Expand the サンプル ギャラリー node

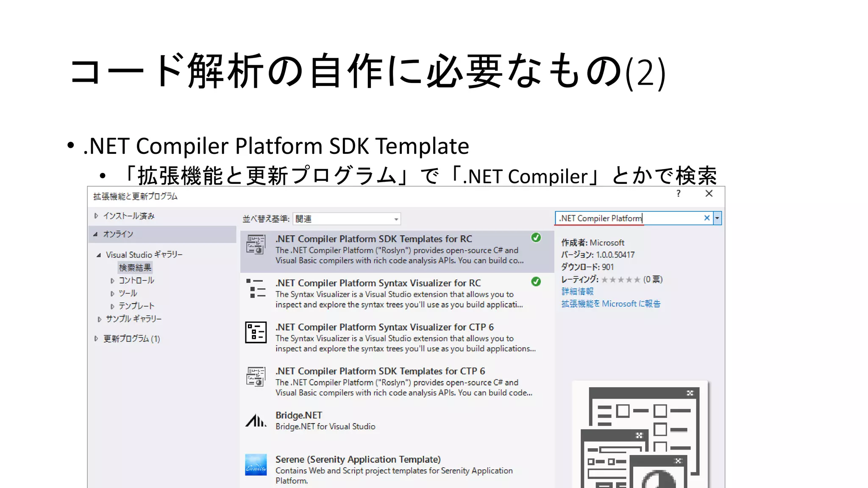click(99, 319)
